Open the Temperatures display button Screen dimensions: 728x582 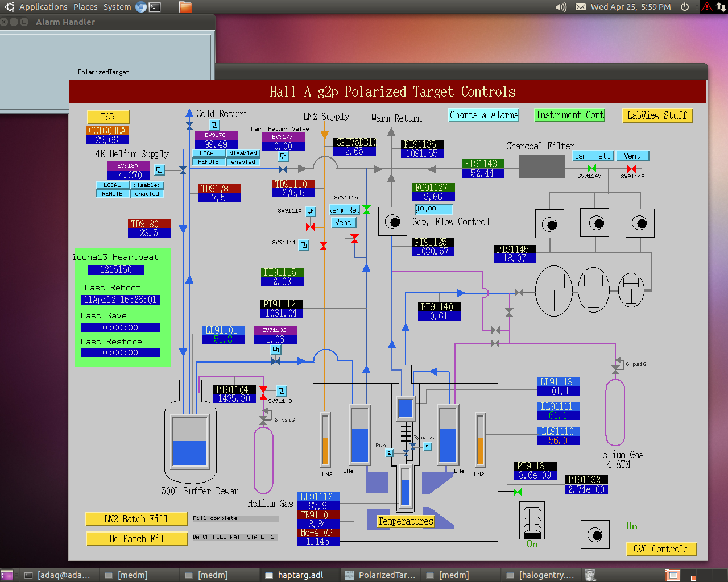point(406,521)
